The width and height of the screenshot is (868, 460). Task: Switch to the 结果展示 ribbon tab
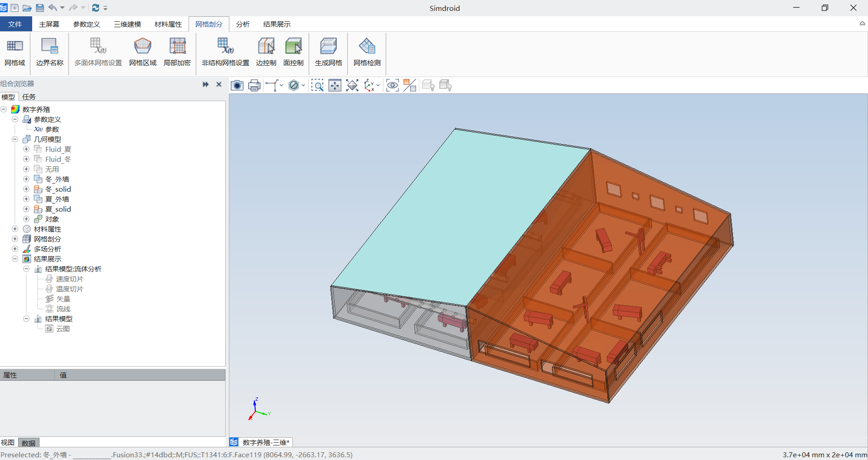[x=277, y=24]
